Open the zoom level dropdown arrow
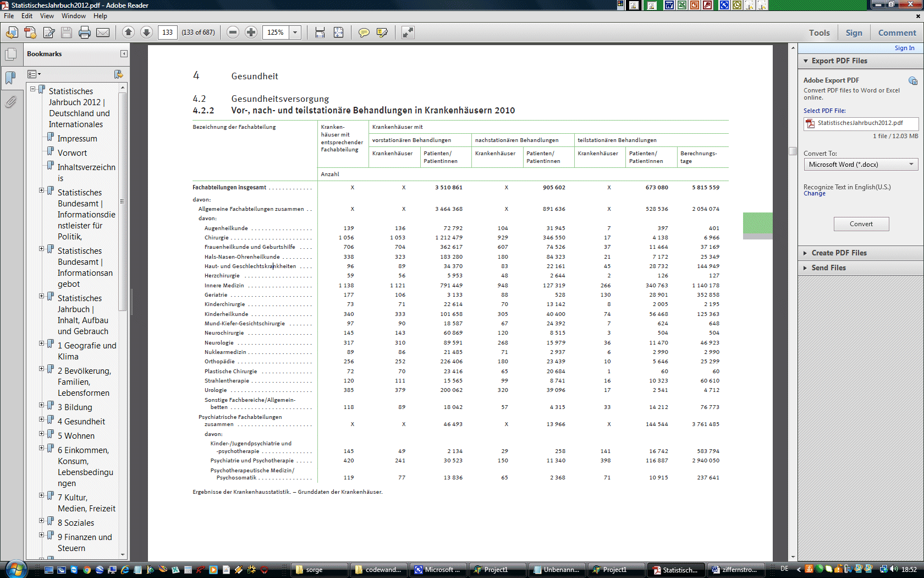924x578 pixels. [295, 32]
